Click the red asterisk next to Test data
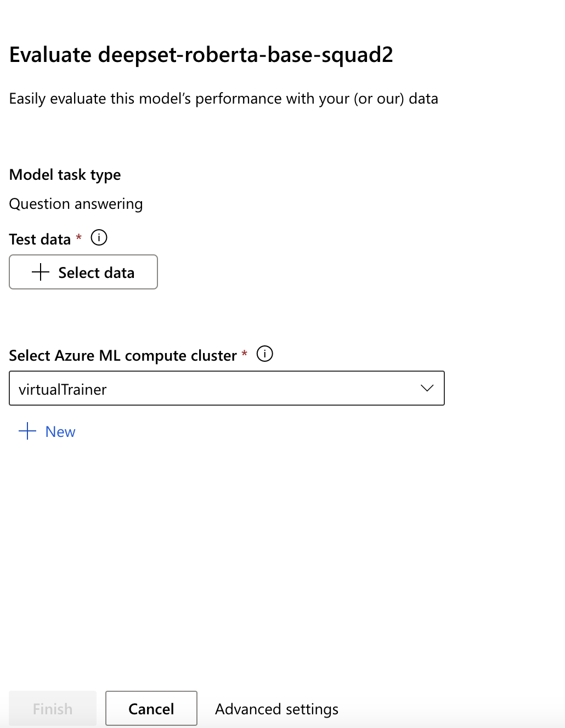Viewport: 565px width, 728px height. pos(79,237)
